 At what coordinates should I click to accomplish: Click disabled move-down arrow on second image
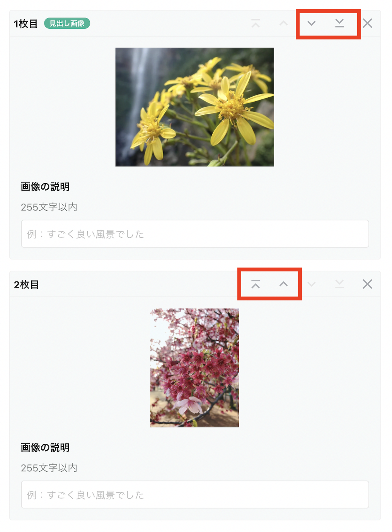point(312,285)
